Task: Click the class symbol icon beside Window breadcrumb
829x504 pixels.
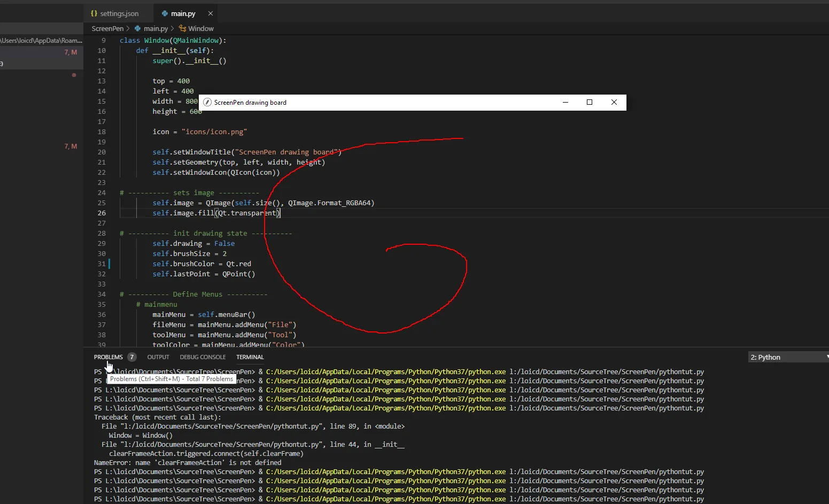Action: (182, 28)
